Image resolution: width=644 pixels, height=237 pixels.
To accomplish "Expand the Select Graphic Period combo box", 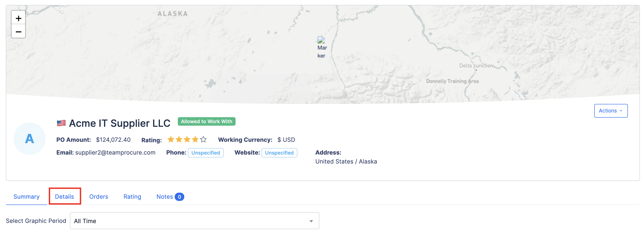I will point(194,221).
